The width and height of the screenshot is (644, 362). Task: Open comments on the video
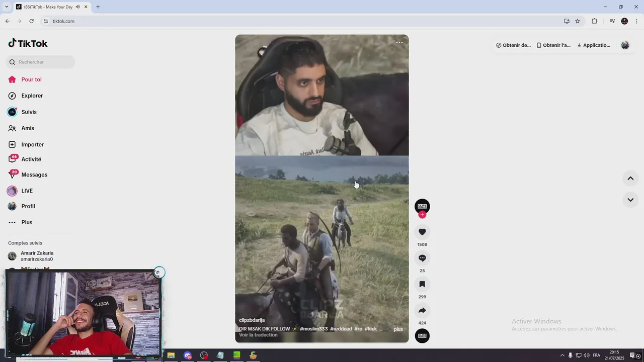422,258
